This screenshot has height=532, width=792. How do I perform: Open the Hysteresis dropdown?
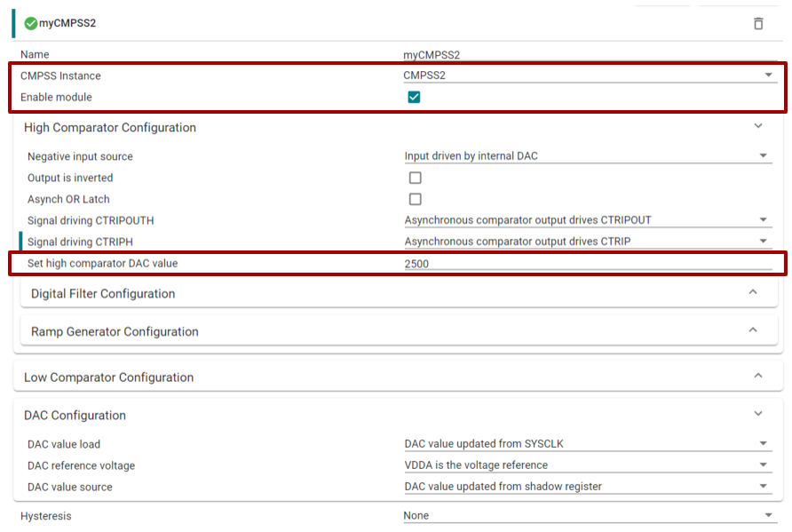[x=588, y=516]
